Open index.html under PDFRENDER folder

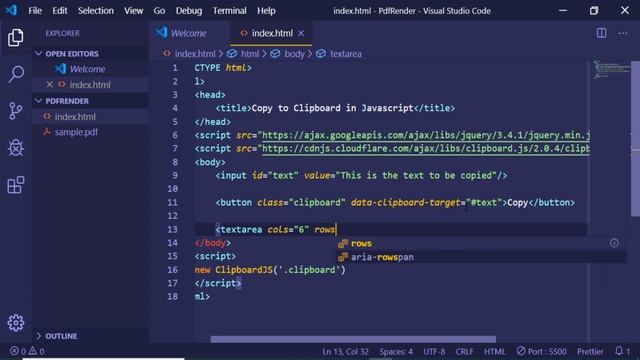coord(75,117)
